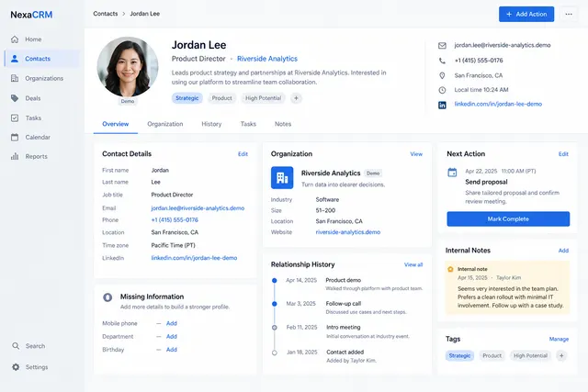Click the Missing Information circle icon
This screenshot has height=392, width=588.
(107, 297)
